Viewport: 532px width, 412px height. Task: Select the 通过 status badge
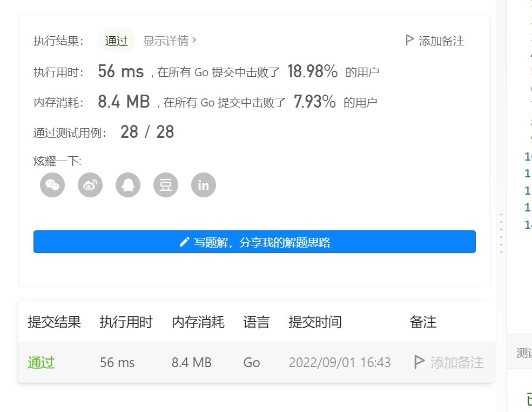[x=116, y=40]
